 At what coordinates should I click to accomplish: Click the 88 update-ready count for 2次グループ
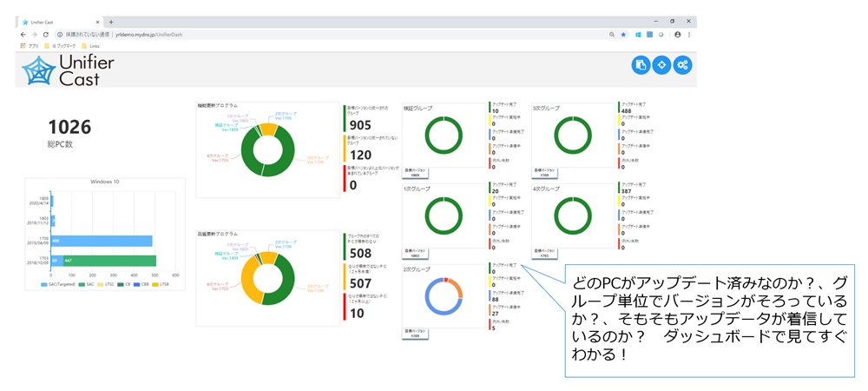(496, 300)
